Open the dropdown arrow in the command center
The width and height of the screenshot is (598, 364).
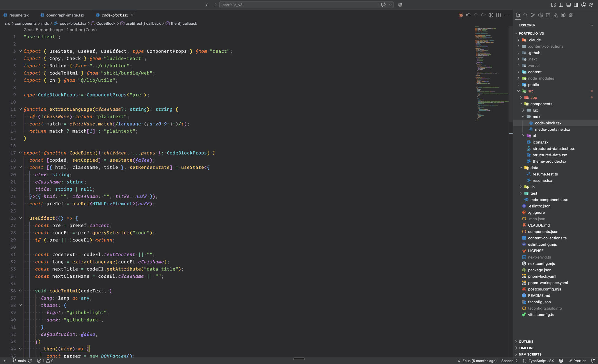[390, 5]
